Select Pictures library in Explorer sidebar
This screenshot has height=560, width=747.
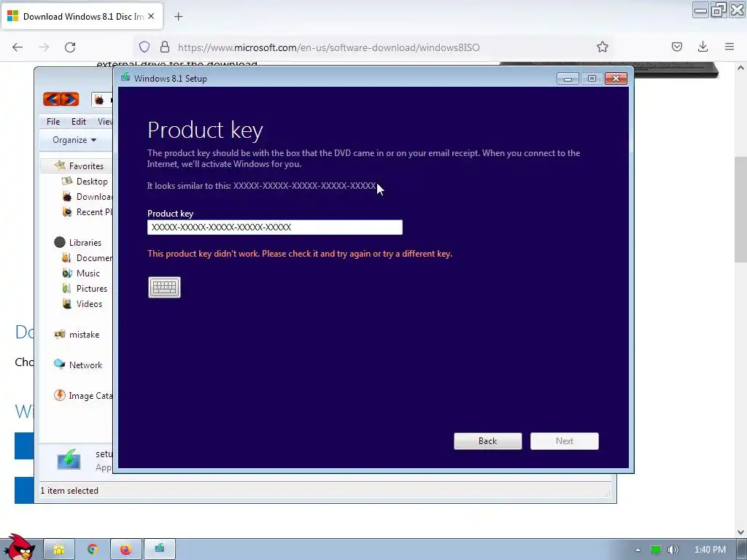tap(85, 289)
